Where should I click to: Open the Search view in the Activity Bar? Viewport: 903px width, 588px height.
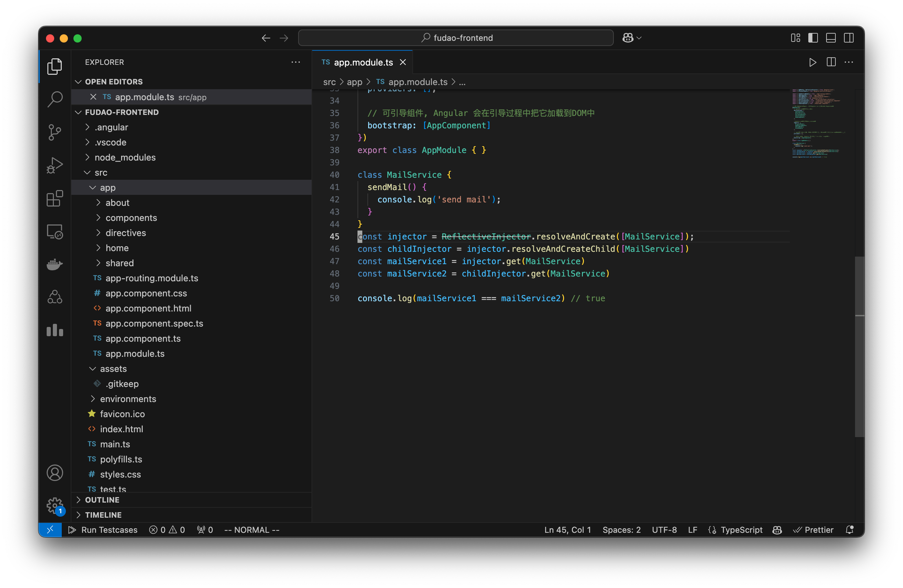(55, 99)
